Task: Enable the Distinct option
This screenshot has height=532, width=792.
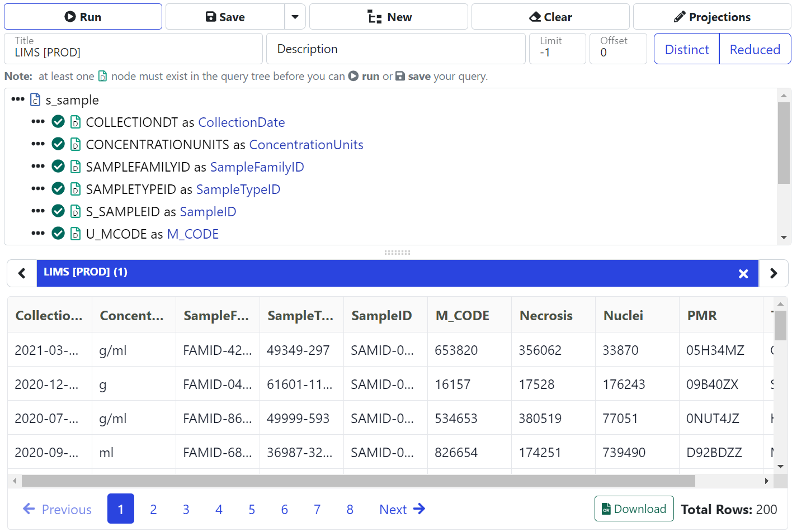Action: coord(686,49)
